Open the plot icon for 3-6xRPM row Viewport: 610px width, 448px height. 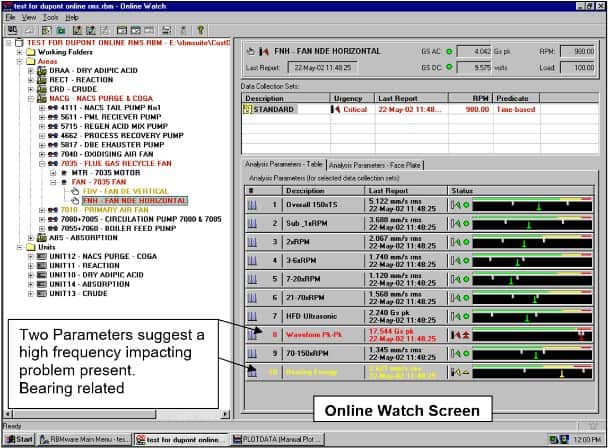coord(252,261)
